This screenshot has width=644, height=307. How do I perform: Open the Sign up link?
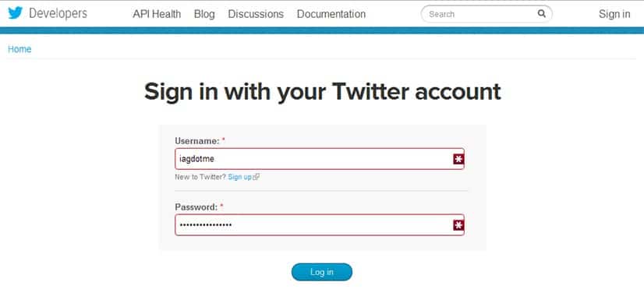click(x=240, y=178)
